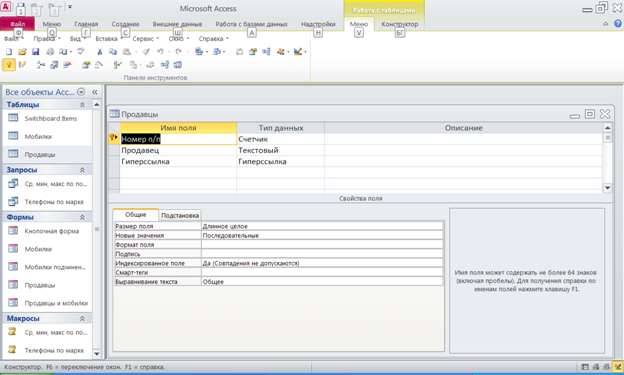Select the Общие properties tab

136,215
